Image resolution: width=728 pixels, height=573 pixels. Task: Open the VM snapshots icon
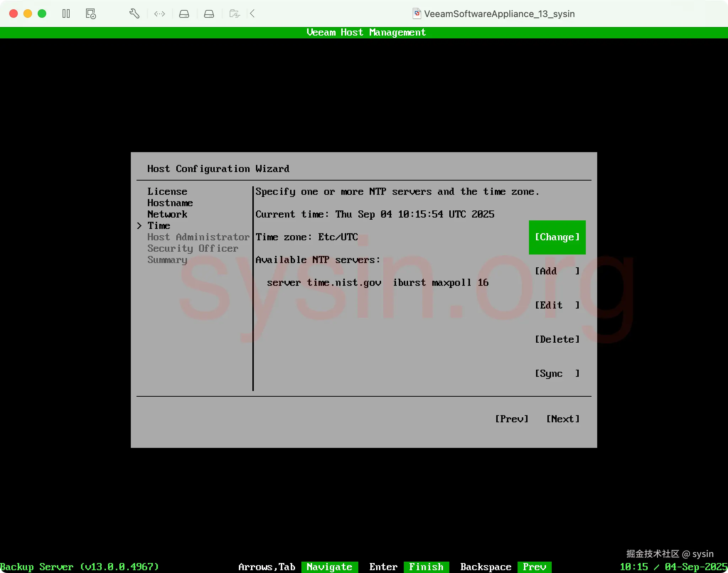tap(91, 14)
